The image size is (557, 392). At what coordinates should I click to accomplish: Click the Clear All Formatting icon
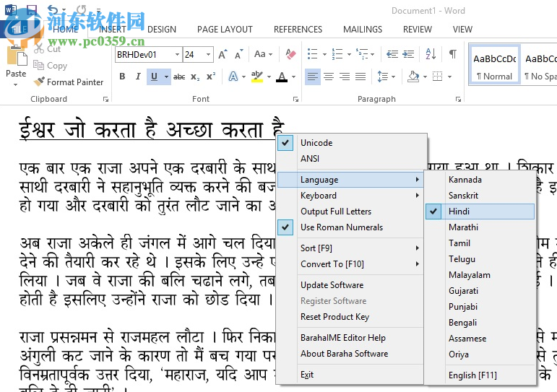coord(290,54)
